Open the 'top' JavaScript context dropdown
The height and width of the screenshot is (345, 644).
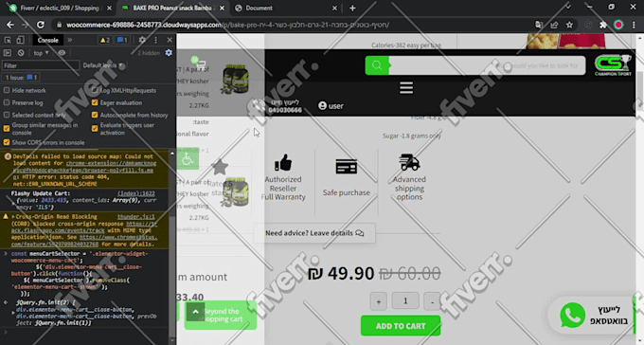41,53
